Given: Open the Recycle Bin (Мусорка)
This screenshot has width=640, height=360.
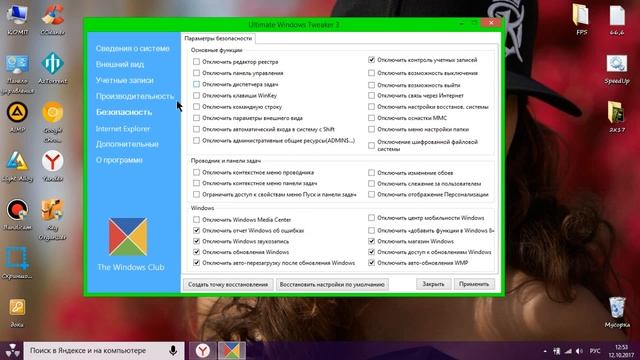Looking at the screenshot, I should coord(617,312).
